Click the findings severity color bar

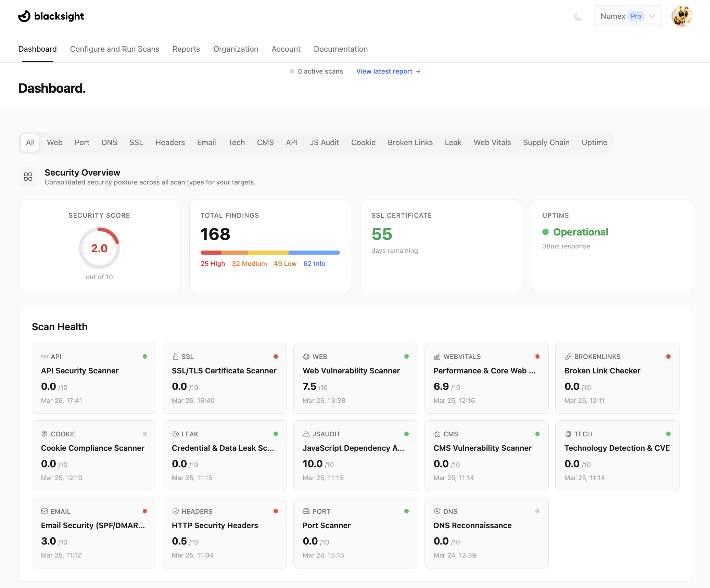pos(270,253)
